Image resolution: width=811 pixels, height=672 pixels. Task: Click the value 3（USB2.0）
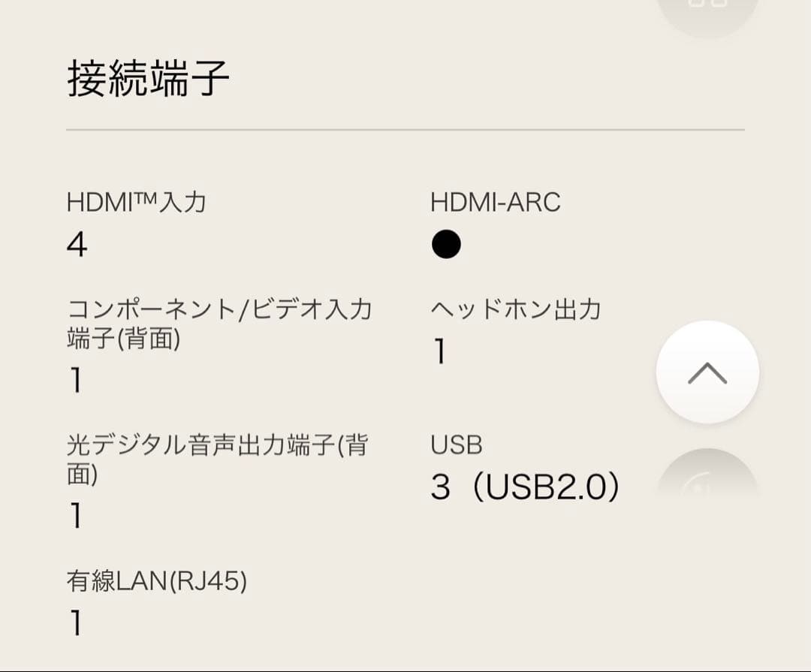coord(526,486)
